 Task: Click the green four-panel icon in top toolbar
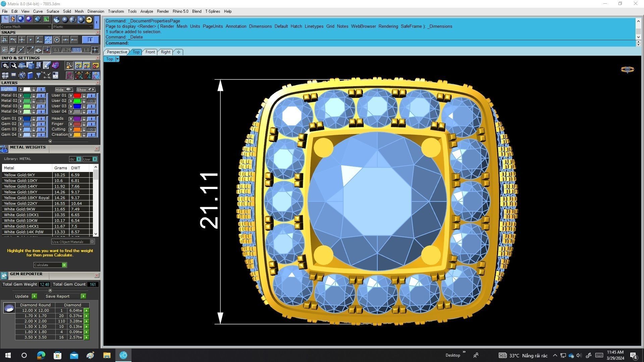(46, 19)
